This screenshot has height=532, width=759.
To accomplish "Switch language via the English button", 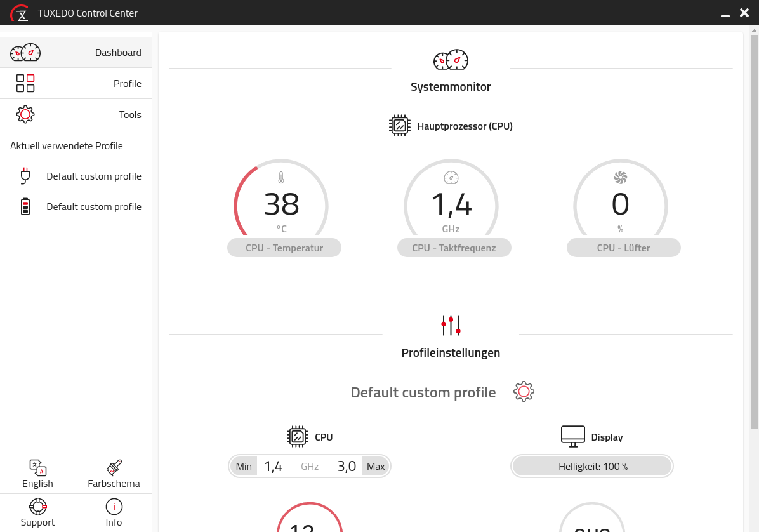I will 37,474.
